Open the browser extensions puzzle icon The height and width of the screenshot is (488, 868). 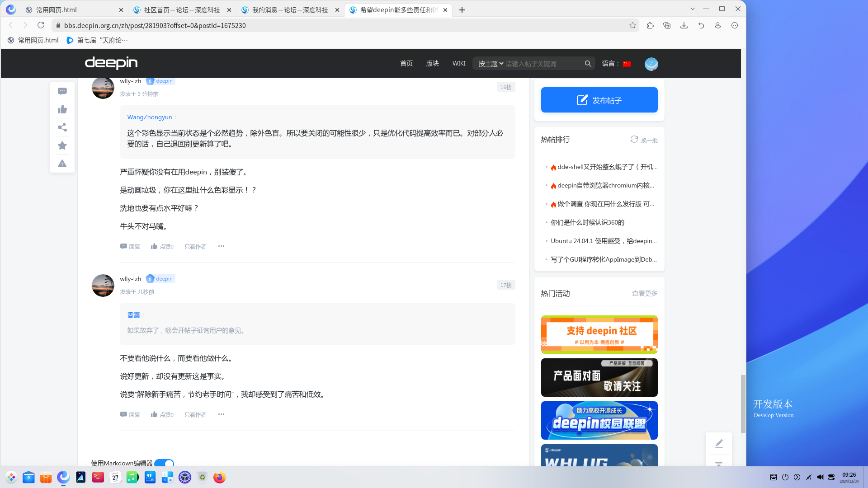coord(650,25)
